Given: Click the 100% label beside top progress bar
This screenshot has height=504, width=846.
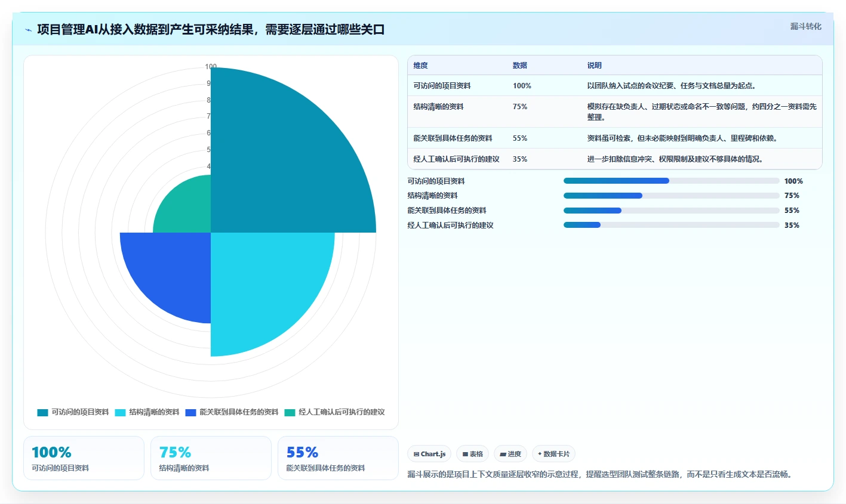Looking at the screenshot, I should tap(793, 181).
